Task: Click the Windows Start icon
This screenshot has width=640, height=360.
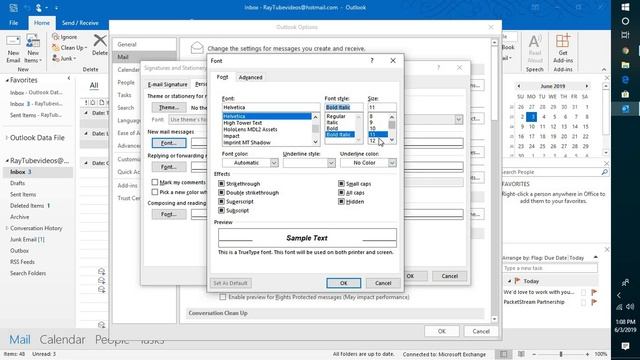Action: (x=625, y=7)
